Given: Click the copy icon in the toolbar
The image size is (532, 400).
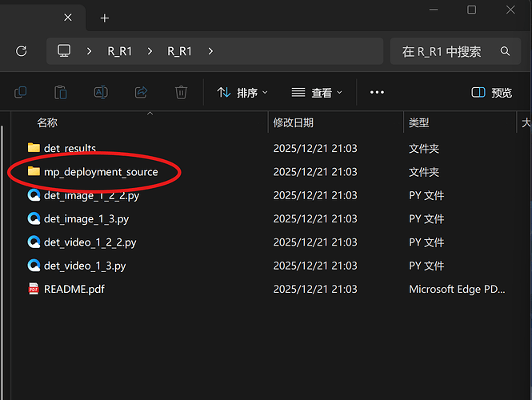Looking at the screenshot, I should [x=21, y=93].
